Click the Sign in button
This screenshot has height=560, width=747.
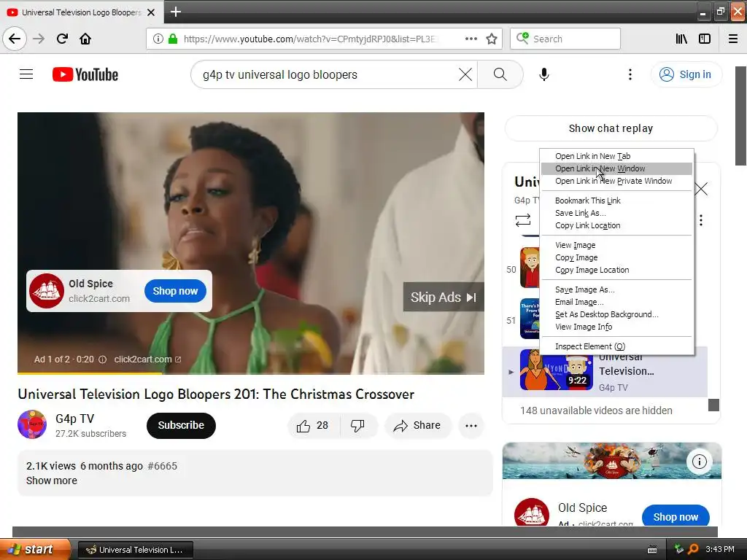coord(686,74)
